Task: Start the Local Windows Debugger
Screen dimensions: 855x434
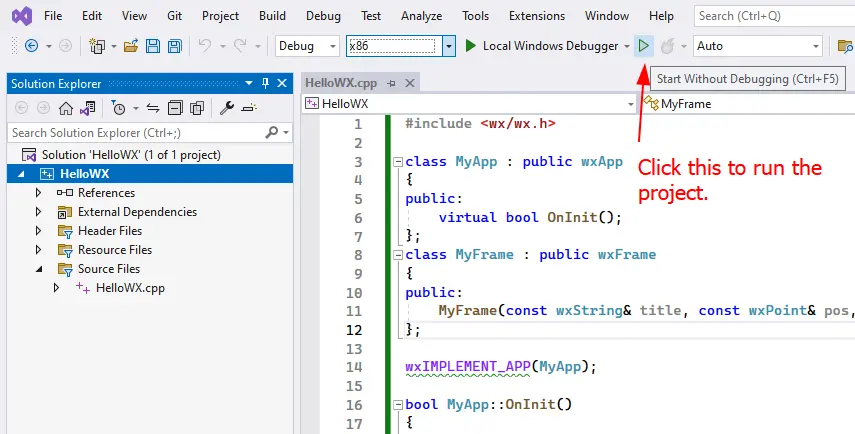Action: 540,46
